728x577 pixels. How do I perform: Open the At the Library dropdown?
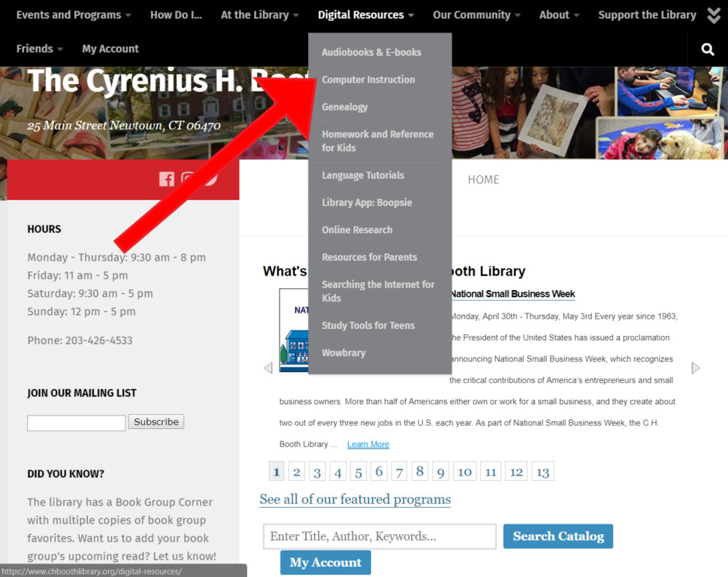[x=259, y=15]
